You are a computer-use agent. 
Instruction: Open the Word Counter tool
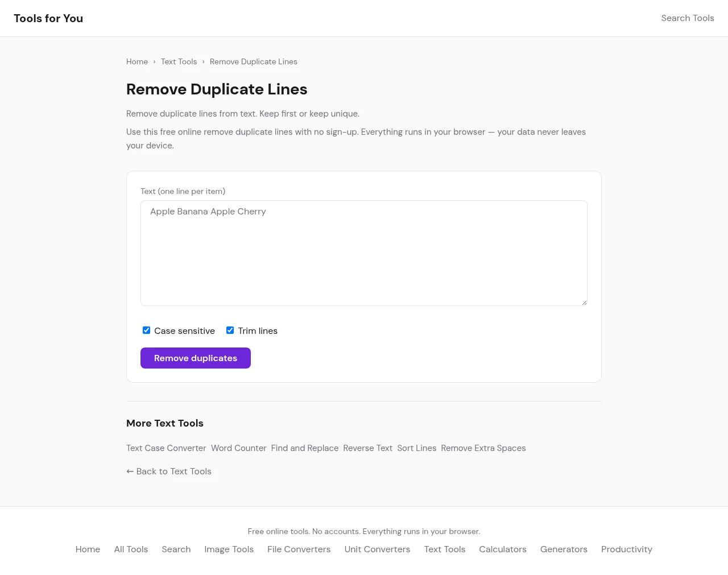point(238,448)
